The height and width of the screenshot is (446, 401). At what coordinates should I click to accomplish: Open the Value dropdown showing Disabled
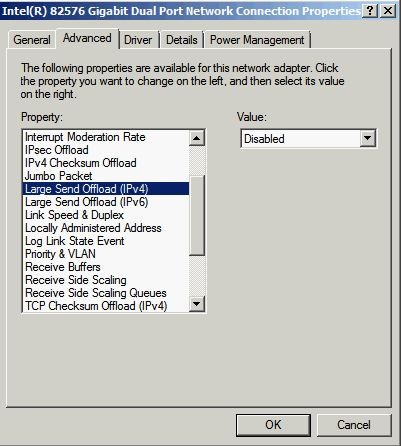tap(308, 139)
